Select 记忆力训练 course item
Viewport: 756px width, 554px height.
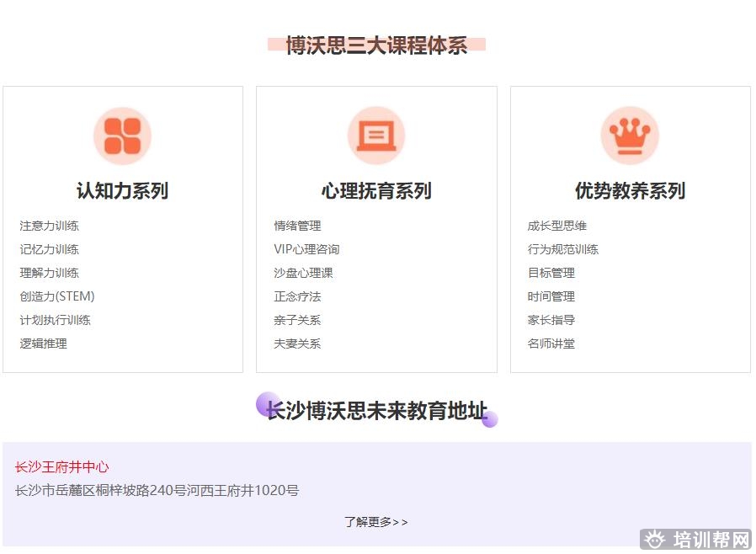coord(49,249)
